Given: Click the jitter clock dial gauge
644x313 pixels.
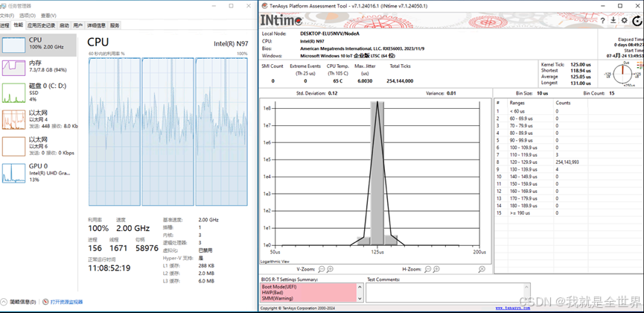Looking at the screenshot, I should tap(622, 74).
